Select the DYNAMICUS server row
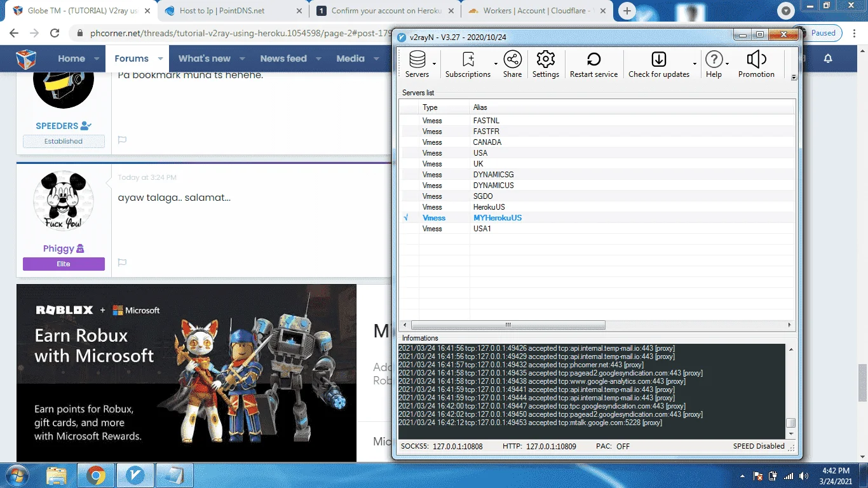 [597, 186]
